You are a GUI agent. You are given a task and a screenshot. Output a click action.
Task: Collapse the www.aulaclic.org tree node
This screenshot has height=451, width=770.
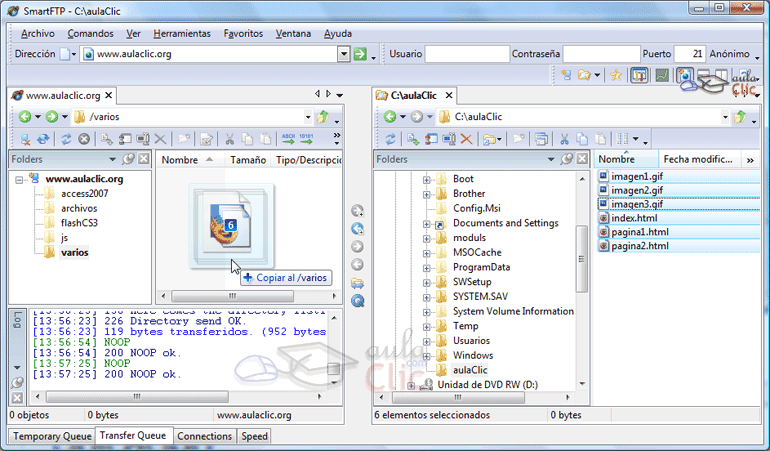point(19,180)
